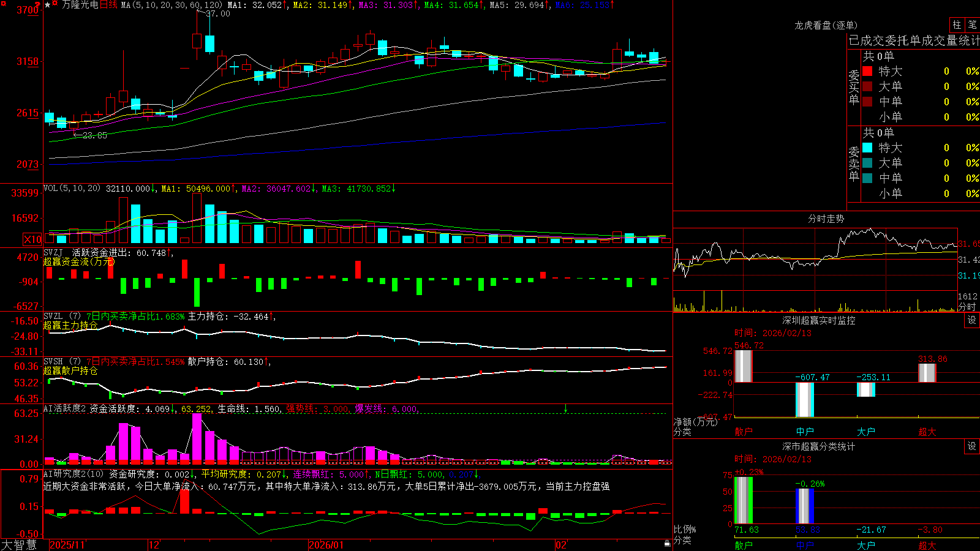Change the 日线 period label

click(x=108, y=5)
